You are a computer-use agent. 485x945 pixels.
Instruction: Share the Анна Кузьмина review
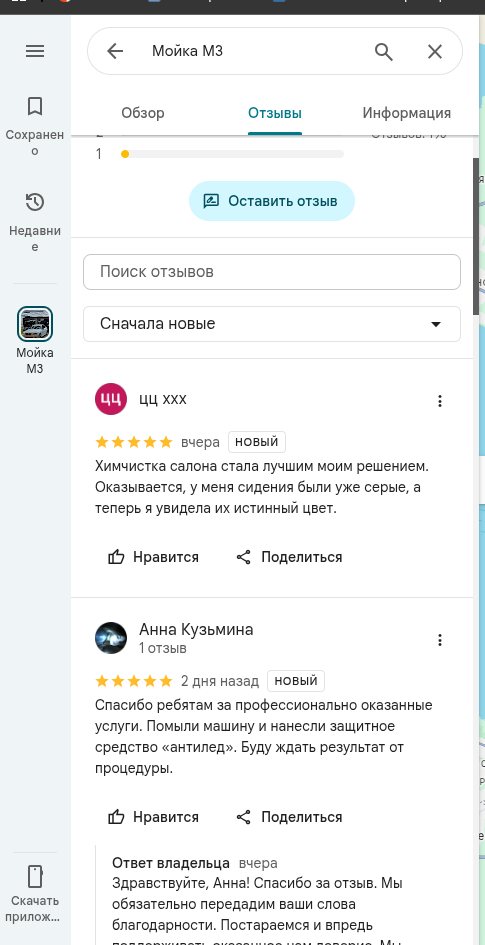tap(289, 817)
